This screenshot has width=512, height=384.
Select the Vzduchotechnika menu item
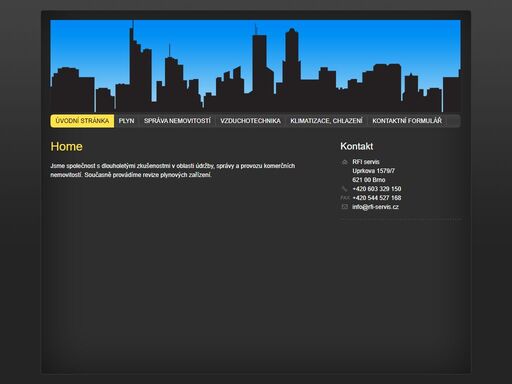[x=250, y=121]
